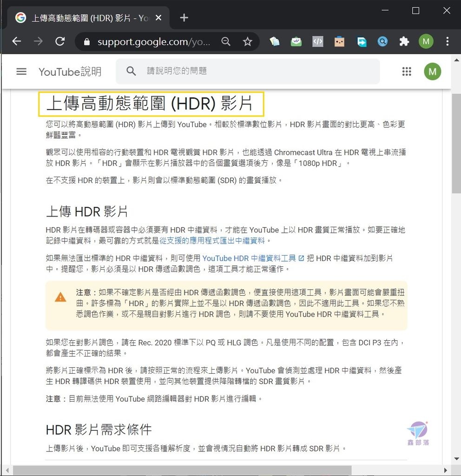Open the orange box-face extension

pos(339,41)
